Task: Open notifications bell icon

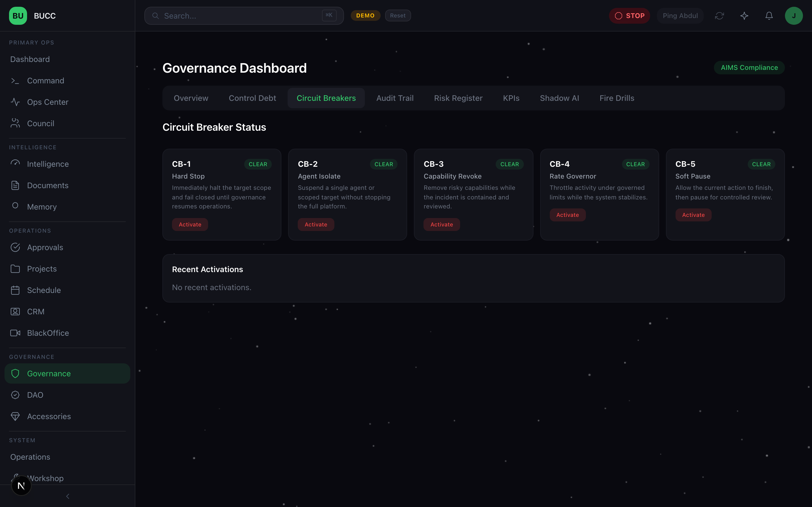Action: pyautogui.click(x=769, y=16)
